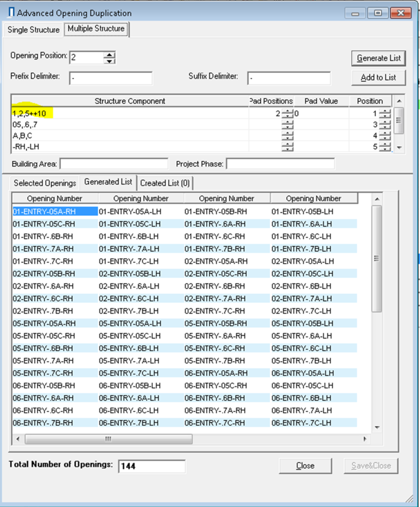Select the 1,2,5++10 structure component row

130,113
